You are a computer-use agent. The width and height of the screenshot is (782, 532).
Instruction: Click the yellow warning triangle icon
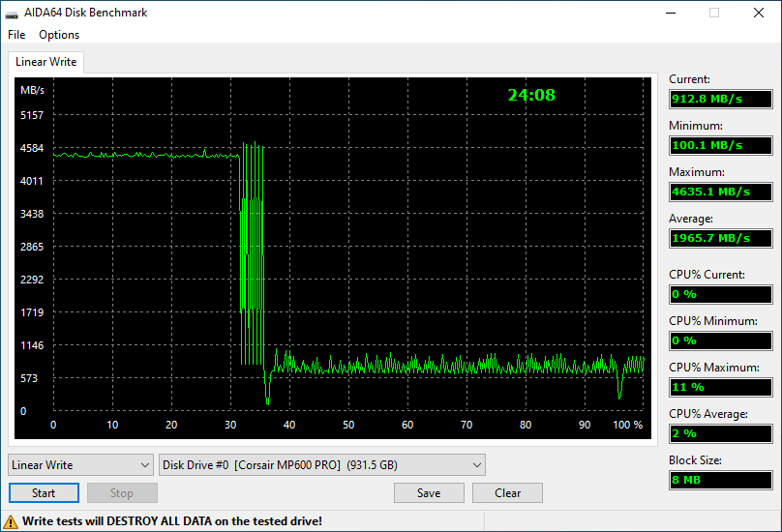tap(11, 522)
